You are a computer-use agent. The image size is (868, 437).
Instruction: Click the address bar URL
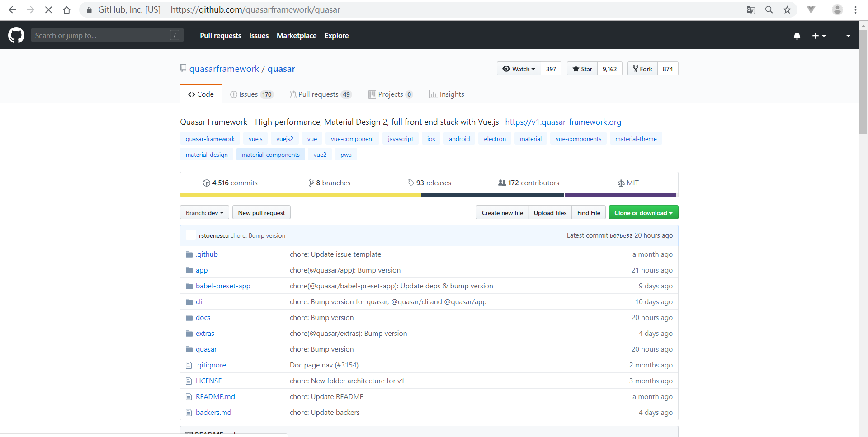click(x=255, y=9)
